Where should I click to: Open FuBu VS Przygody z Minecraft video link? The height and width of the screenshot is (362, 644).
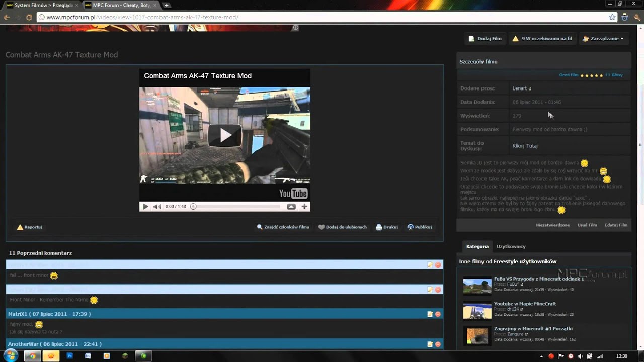pos(539,279)
